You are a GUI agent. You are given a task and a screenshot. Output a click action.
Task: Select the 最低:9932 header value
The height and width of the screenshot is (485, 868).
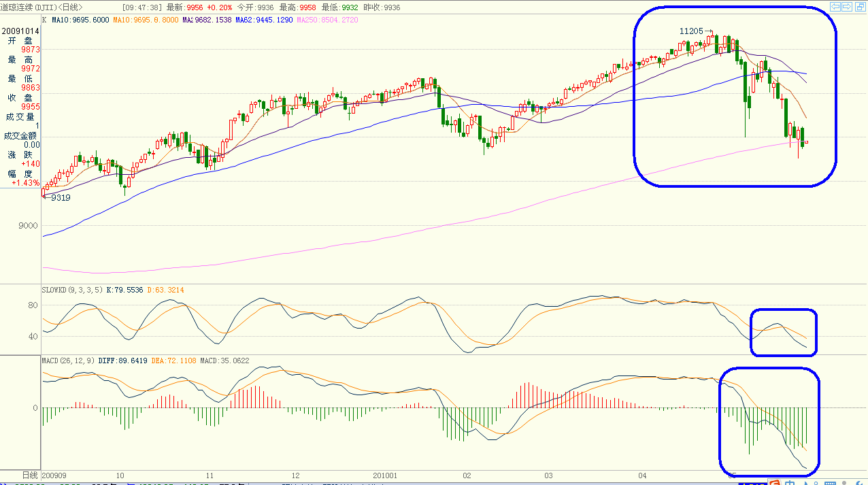coord(341,7)
